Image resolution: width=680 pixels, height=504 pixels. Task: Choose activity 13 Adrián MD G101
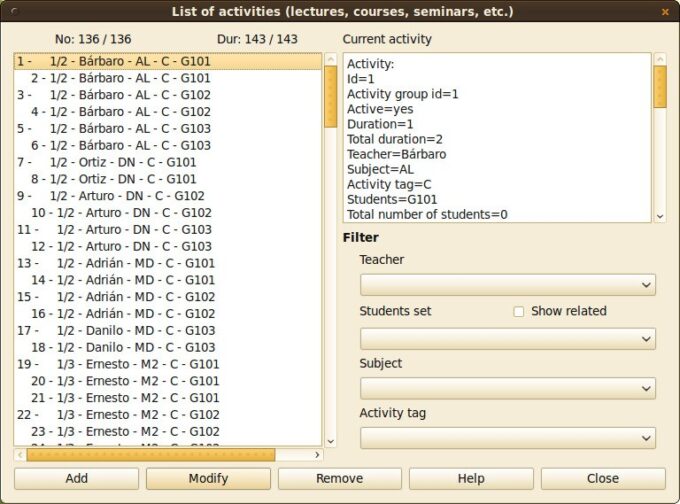click(132, 263)
